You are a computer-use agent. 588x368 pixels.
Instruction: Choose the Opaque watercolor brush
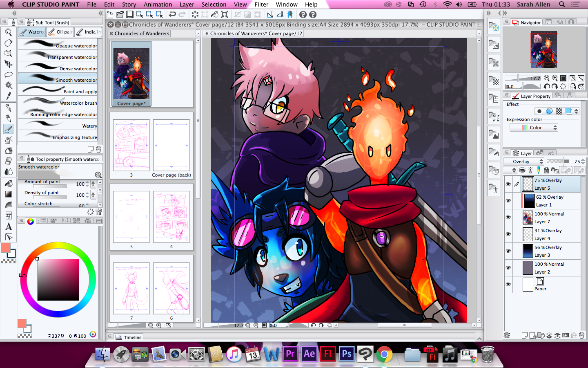58,44
